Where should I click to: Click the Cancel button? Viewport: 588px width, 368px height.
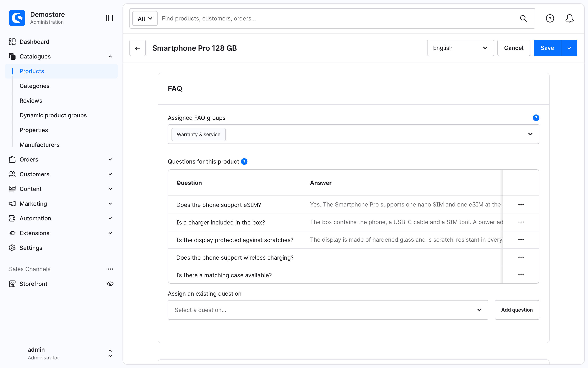(514, 48)
